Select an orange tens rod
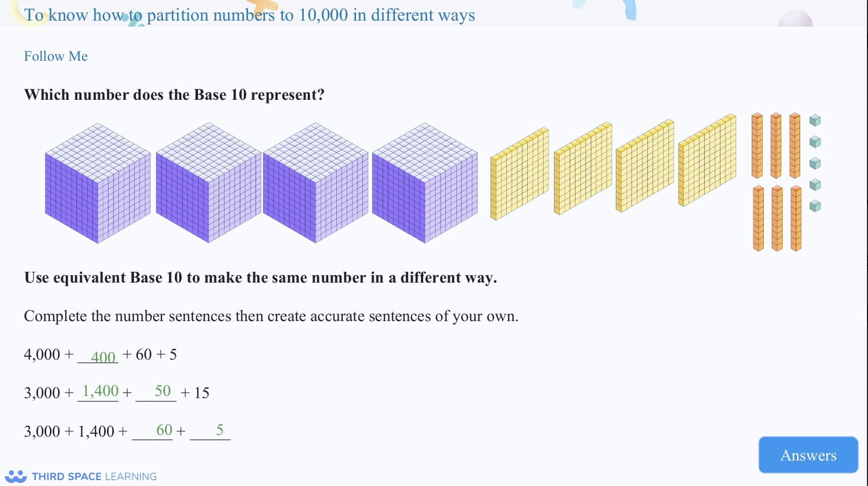This screenshot has height=486, width=868. pyautogui.click(x=757, y=146)
